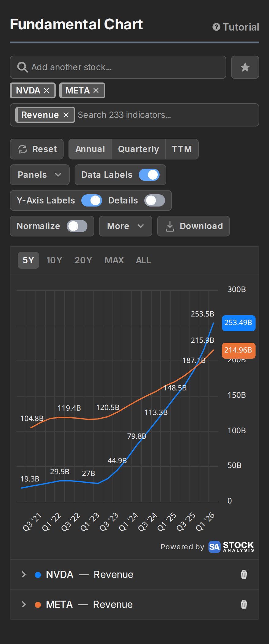The height and width of the screenshot is (644, 269).
Task: Click the 253.5B data label
Action: pyautogui.click(x=202, y=314)
